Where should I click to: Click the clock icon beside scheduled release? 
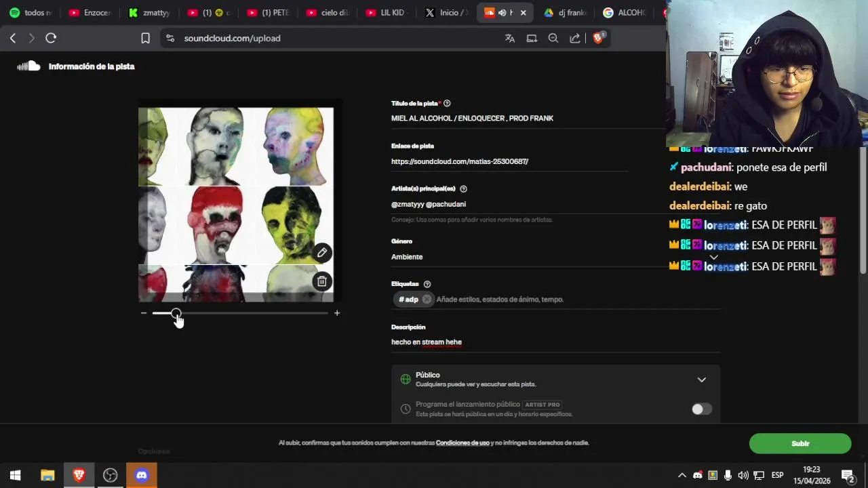[406, 409]
